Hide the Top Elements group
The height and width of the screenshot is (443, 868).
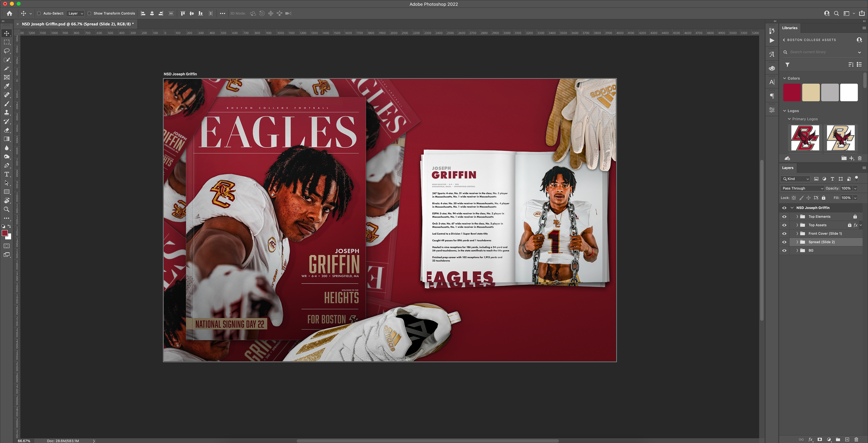point(784,217)
